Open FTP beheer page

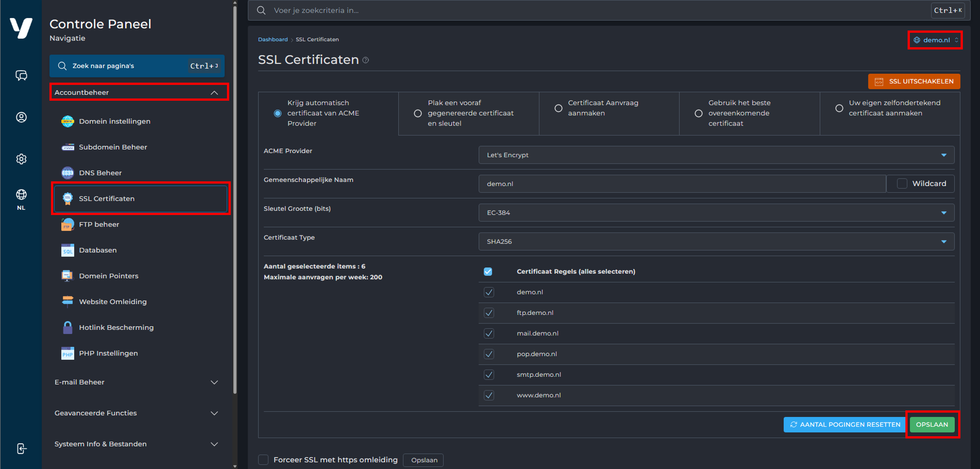point(99,225)
